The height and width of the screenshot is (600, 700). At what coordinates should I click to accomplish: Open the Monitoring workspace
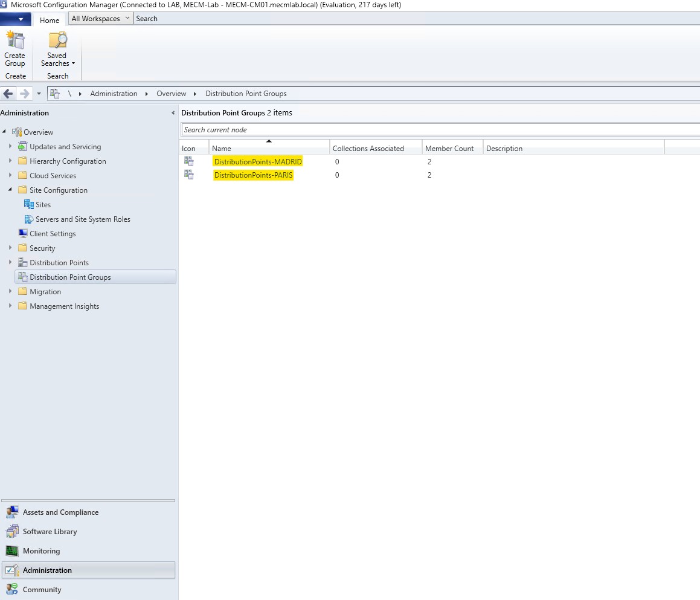point(41,551)
